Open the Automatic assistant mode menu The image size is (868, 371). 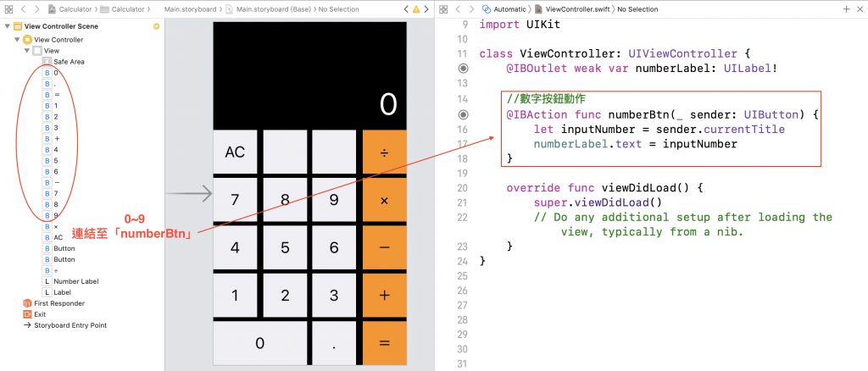(x=504, y=9)
